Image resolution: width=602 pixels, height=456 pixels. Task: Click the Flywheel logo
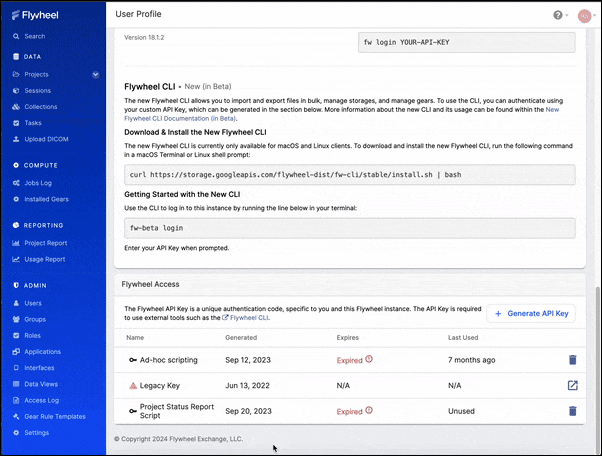tap(35, 15)
